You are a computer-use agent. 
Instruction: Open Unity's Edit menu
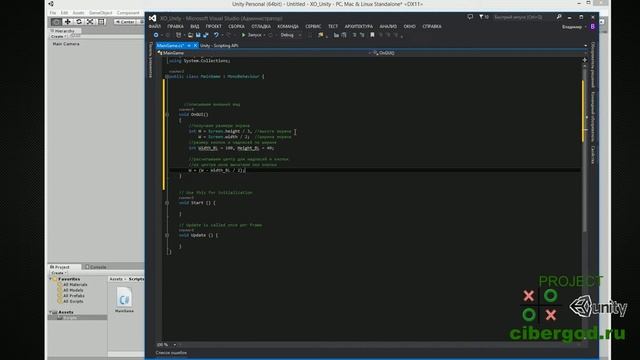coord(64,13)
